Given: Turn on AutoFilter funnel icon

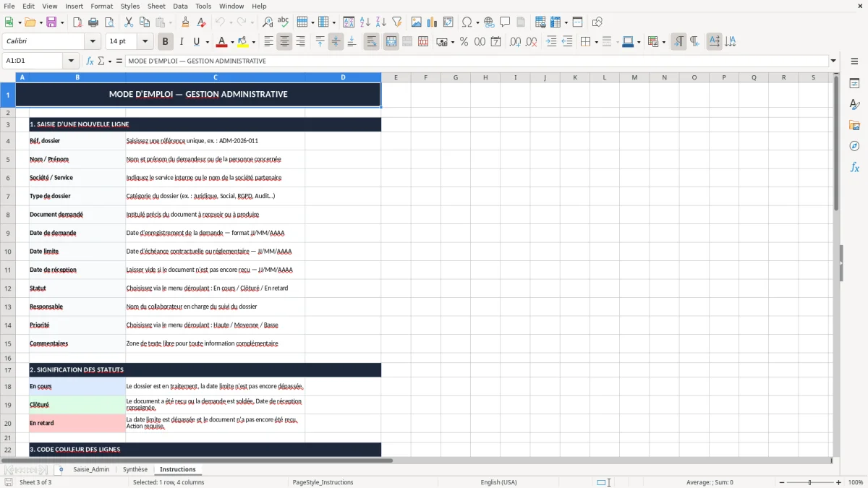Looking at the screenshot, I should (x=397, y=22).
